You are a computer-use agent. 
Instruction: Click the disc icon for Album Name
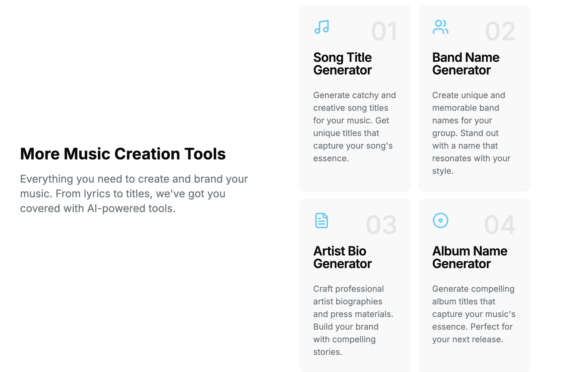pos(440,220)
